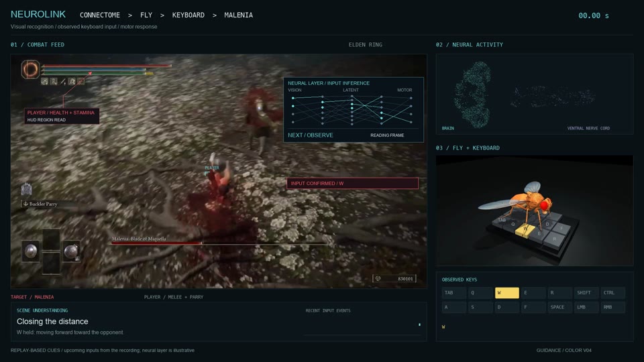Click the LMB key in Observed Keys
The width and height of the screenshot is (644, 362).
coord(586,307)
